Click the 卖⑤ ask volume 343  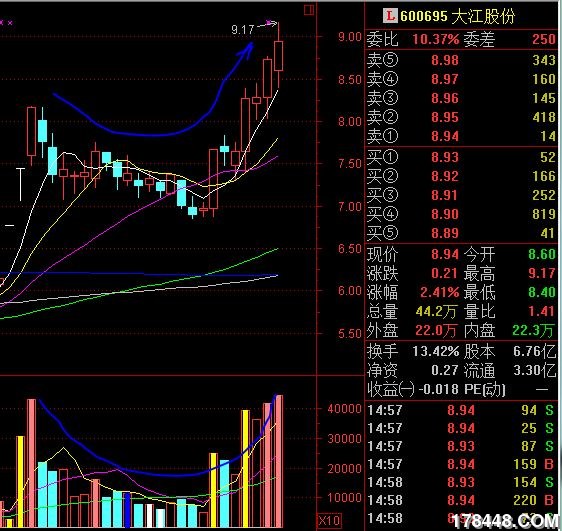click(544, 60)
